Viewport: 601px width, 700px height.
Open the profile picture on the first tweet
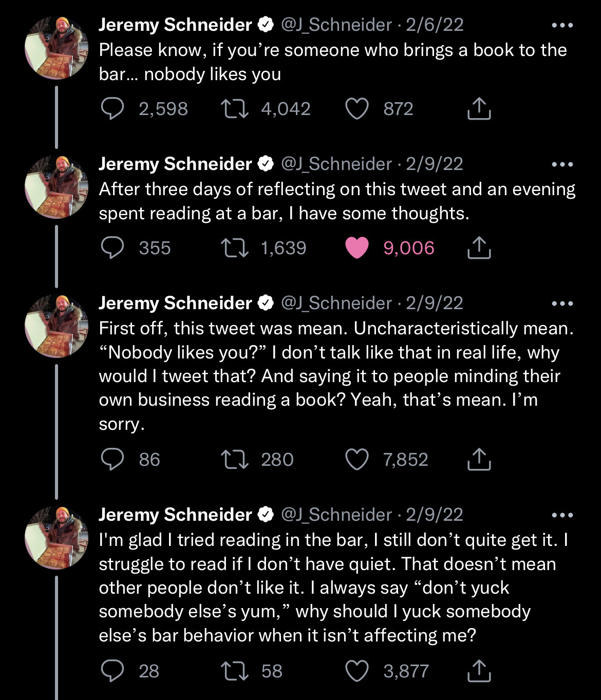57,48
